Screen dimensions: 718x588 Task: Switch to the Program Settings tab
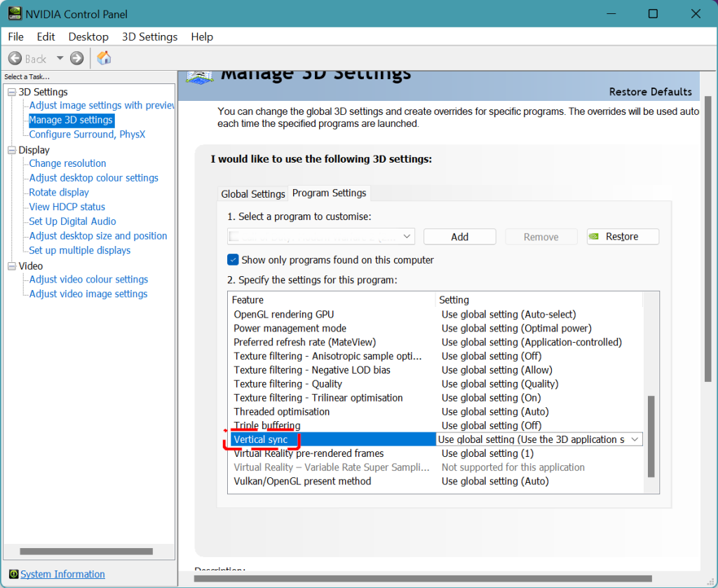tap(330, 193)
